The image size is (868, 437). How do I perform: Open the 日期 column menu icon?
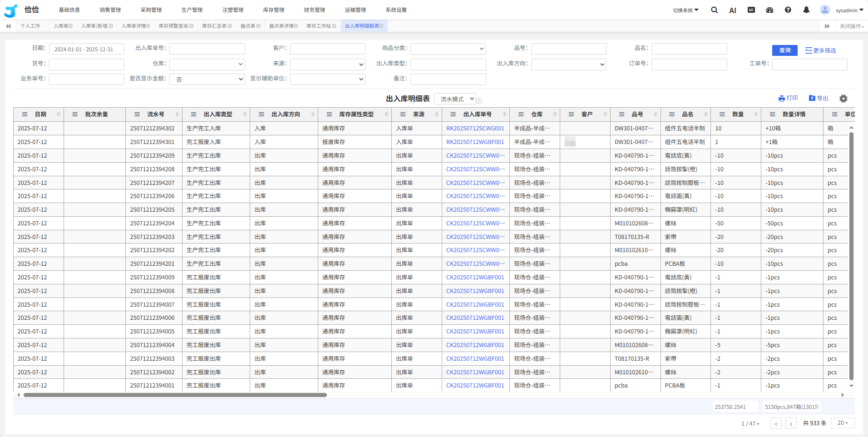pos(25,114)
